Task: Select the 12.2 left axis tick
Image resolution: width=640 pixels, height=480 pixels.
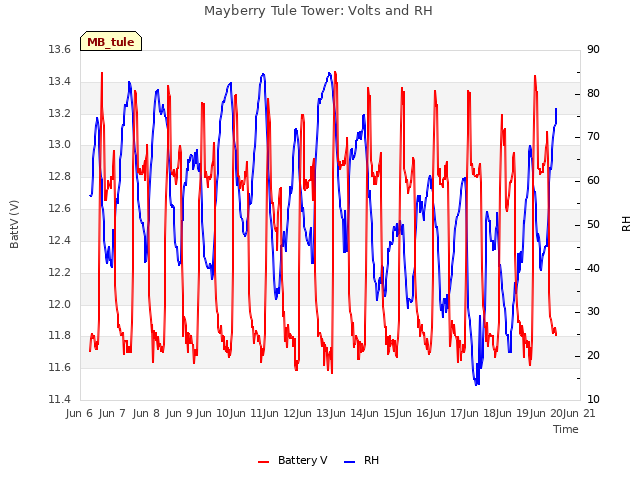Action: pos(60,272)
